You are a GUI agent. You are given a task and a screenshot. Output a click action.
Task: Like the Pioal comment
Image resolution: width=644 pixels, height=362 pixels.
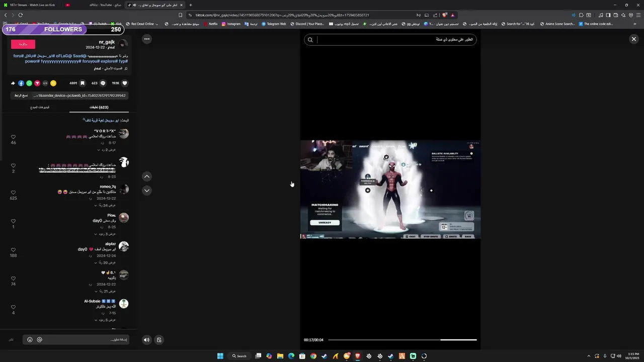click(14, 221)
